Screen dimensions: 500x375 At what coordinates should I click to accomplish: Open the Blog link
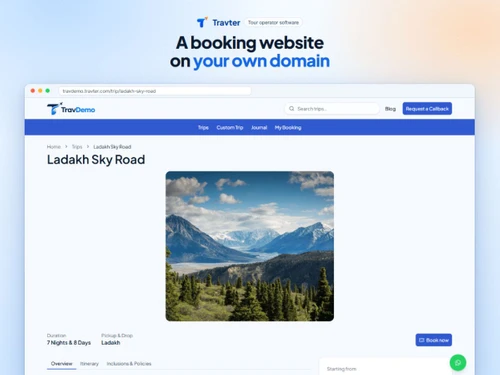390,109
